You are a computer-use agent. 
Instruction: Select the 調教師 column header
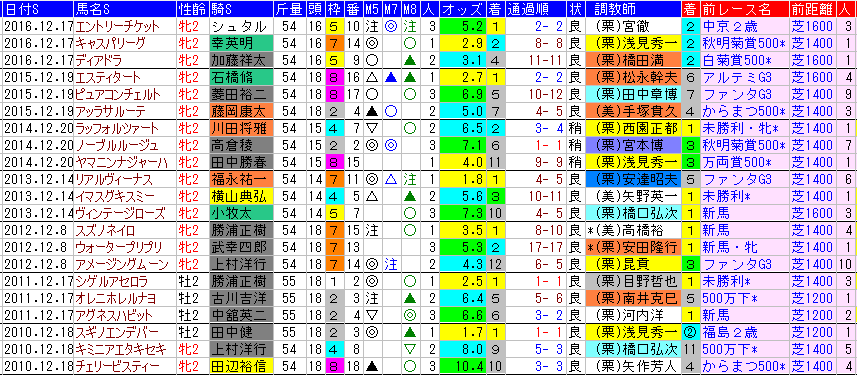(632, 9)
